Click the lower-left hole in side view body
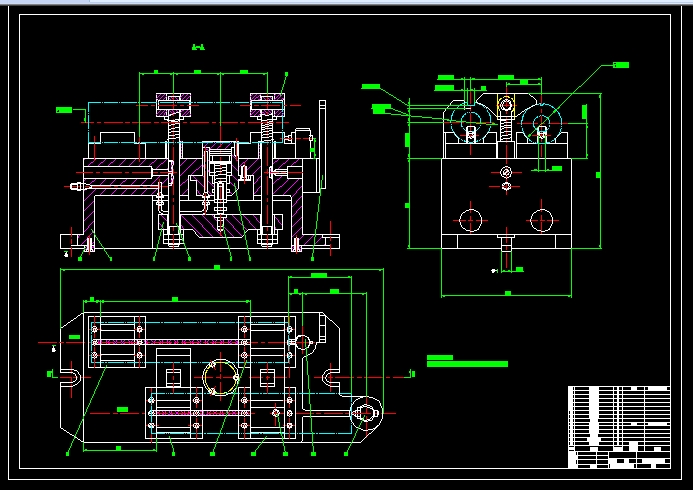 pyautogui.click(x=467, y=218)
